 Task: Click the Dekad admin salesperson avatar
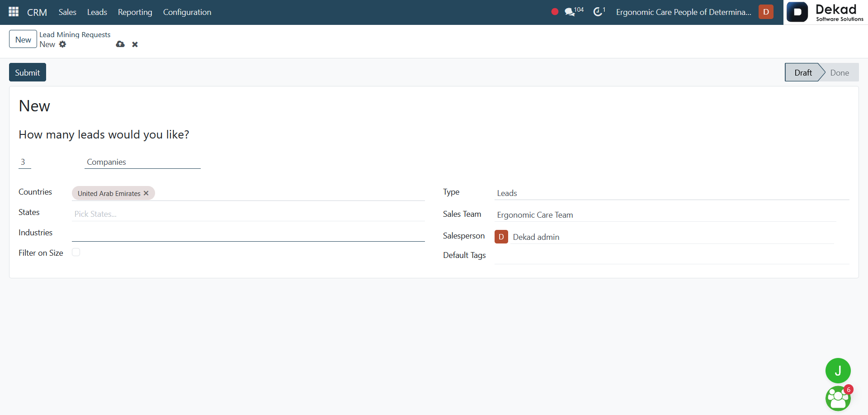(x=501, y=237)
